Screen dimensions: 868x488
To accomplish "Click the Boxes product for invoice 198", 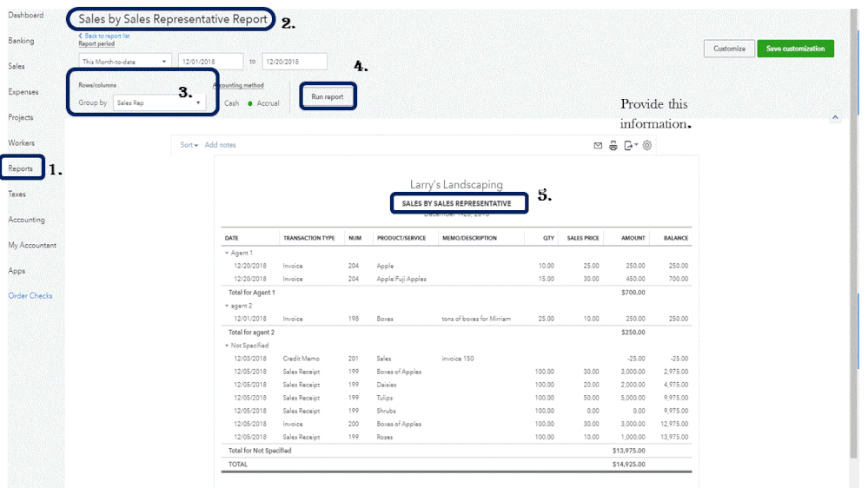I will [385, 320].
